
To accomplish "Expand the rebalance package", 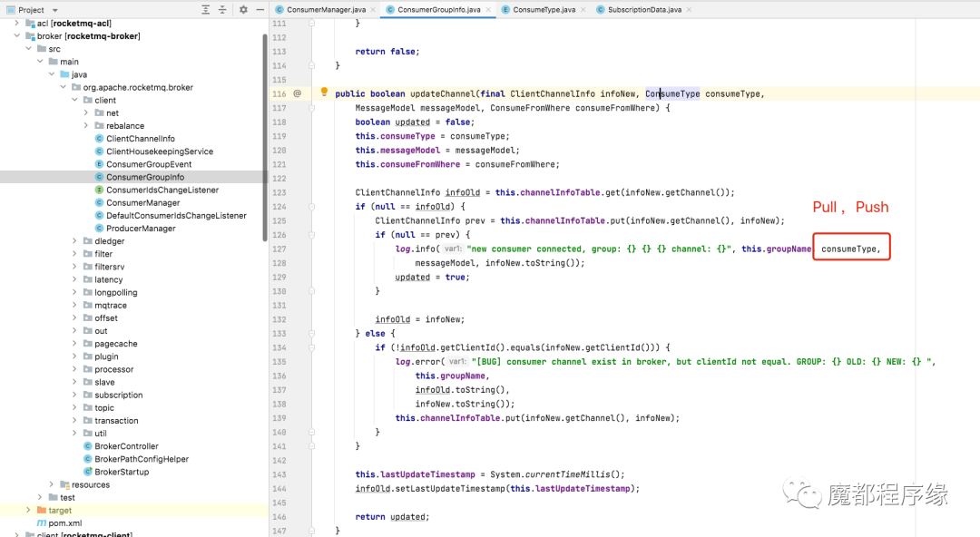I will pyautogui.click(x=85, y=126).
